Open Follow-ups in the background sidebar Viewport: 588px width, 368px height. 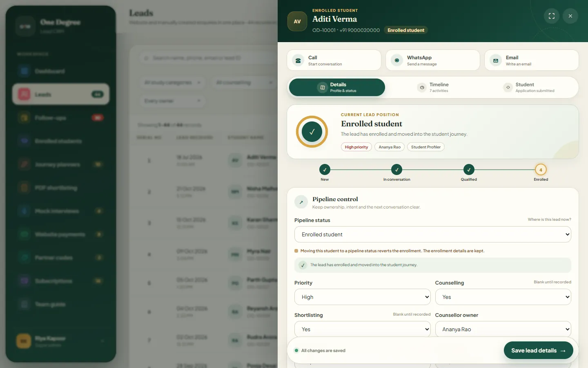tap(61, 118)
